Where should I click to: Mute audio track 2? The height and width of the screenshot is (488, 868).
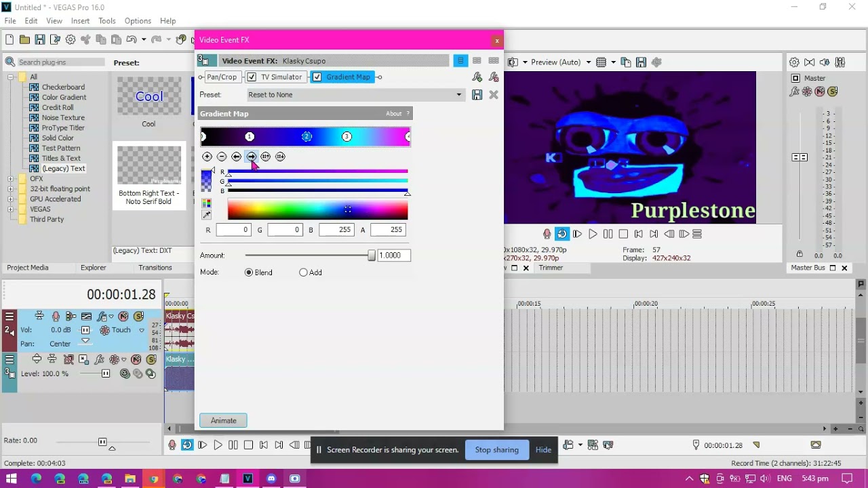point(123,317)
